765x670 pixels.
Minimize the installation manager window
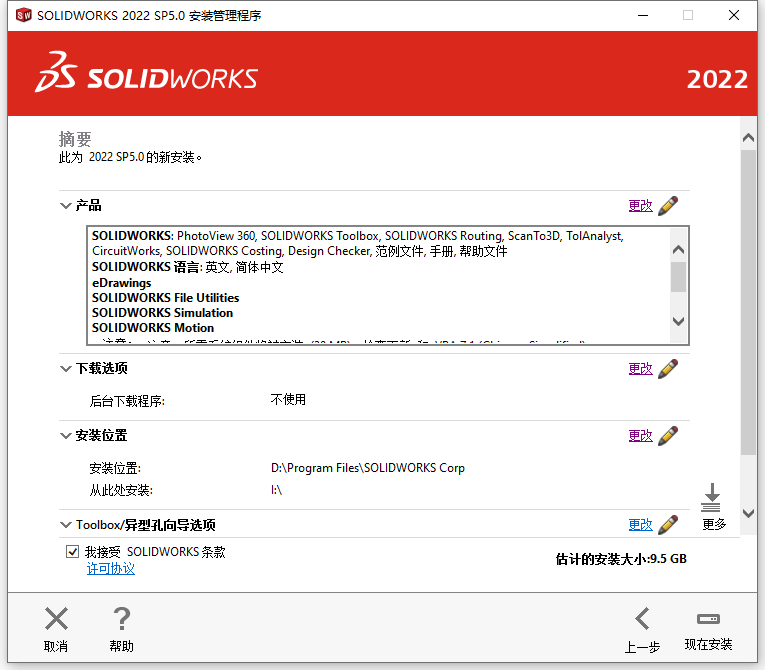pos(643,16)
